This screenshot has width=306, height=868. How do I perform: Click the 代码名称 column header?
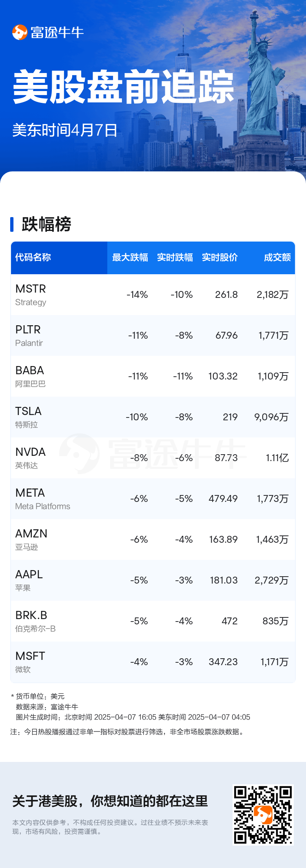tap(33, 258)
